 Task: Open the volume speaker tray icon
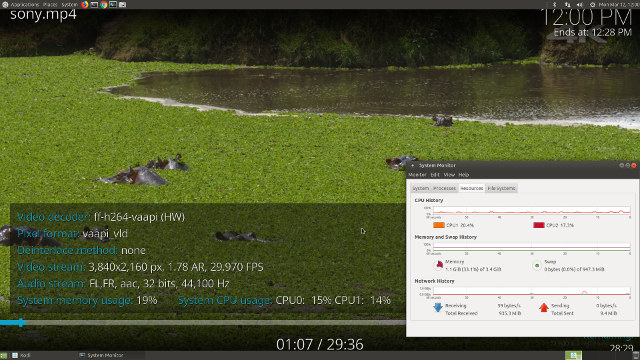pos(580,4)
